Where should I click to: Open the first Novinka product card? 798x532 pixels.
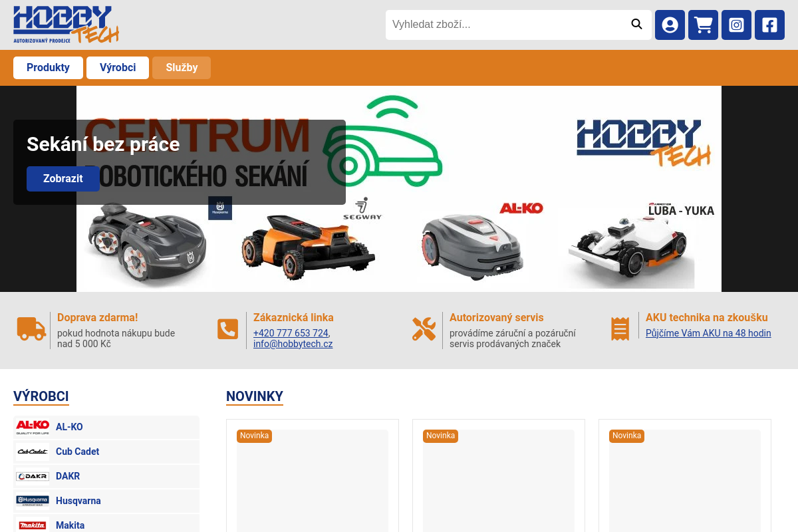pos(313,475)
